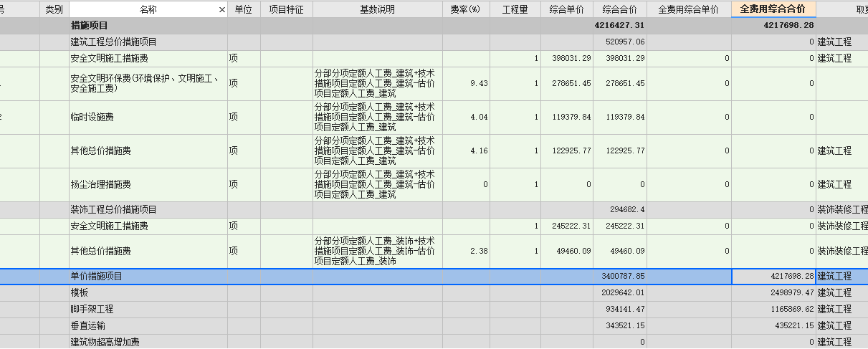The height and width of the screenshot is (349, 868).
Task: Click the 4216427.31 total in 措施项目 row
Action: pos(620,26)
